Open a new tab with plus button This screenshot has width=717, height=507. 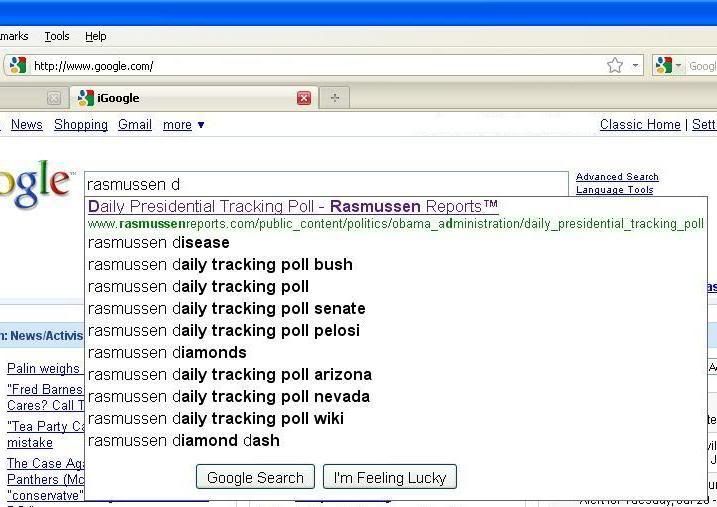335,97
